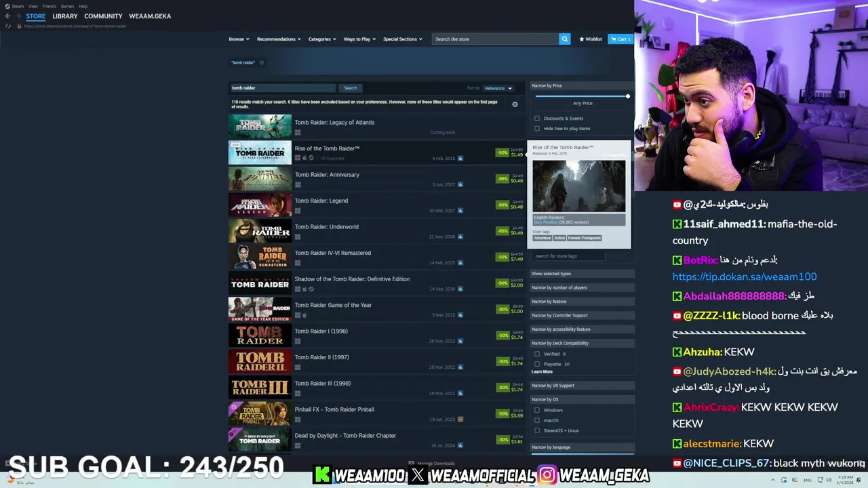
Task: Go back with the Steam back arrow
Action: [7, 16]
